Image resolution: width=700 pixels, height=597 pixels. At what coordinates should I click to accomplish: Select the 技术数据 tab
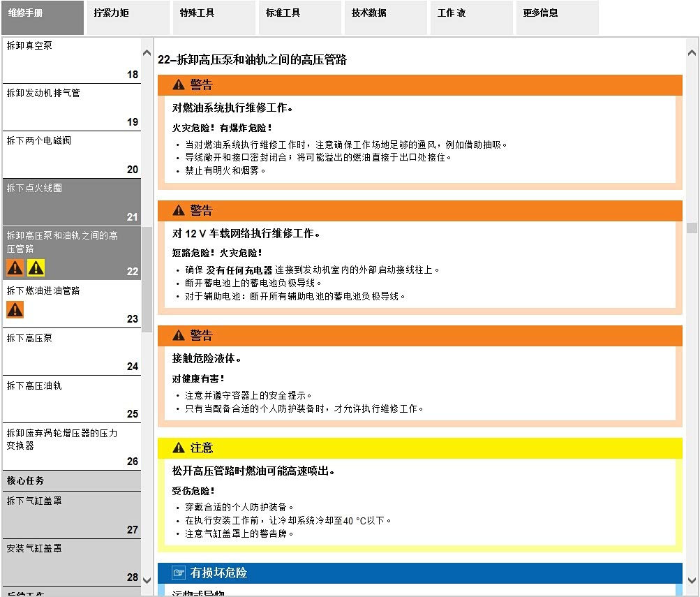[385, 17]
